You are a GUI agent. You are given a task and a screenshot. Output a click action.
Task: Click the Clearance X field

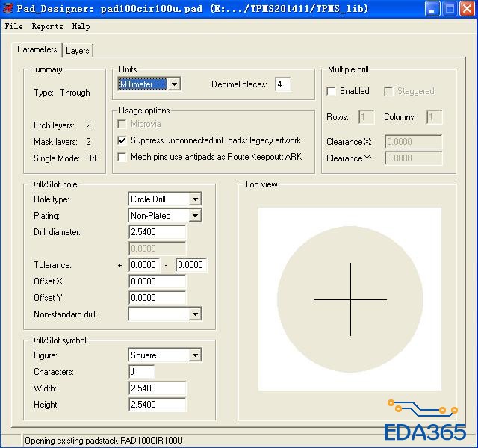point(413,142)
